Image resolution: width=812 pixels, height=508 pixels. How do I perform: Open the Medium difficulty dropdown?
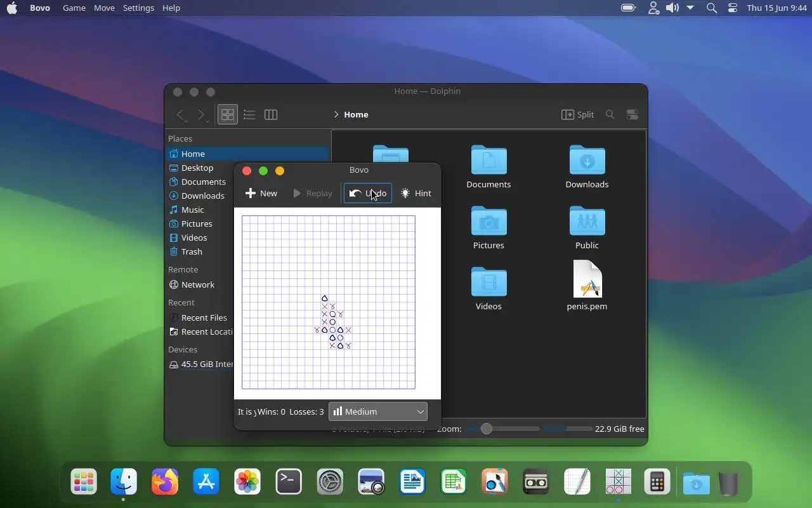click(378, 411)
